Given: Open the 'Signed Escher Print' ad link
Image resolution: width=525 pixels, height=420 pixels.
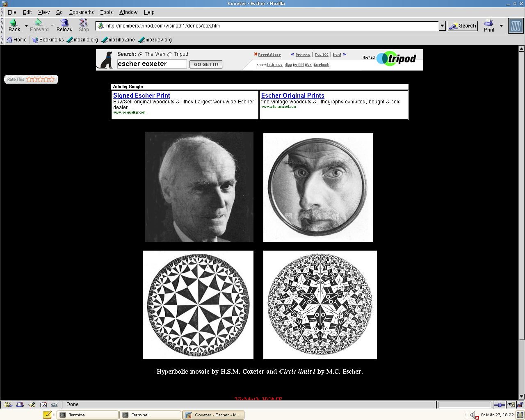Looking at the screenshot, I should pos(142,96).
